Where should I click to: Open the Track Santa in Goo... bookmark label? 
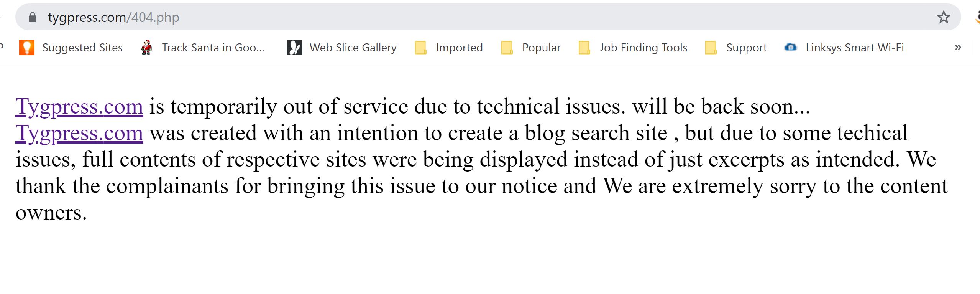[x=213, y=48]
